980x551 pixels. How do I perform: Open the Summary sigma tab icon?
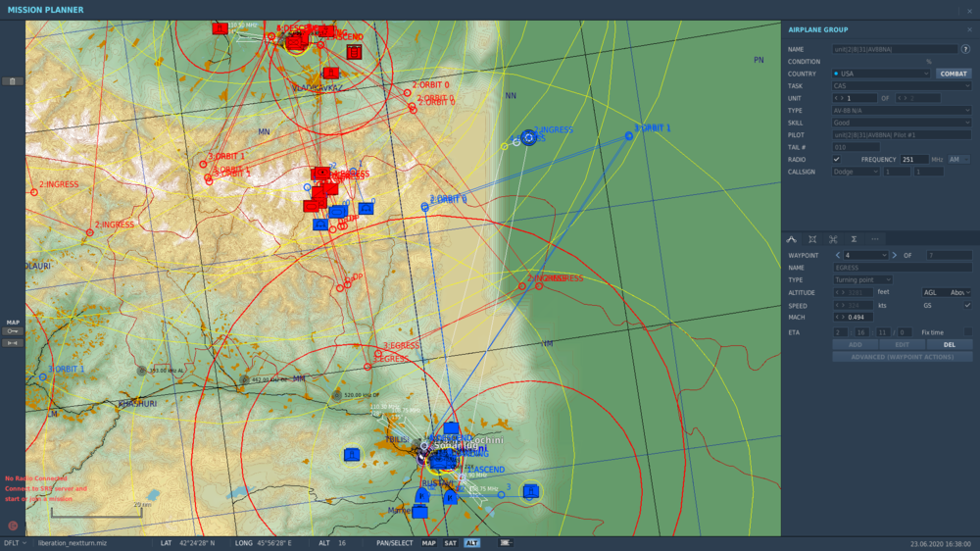(x=854, y=239)
